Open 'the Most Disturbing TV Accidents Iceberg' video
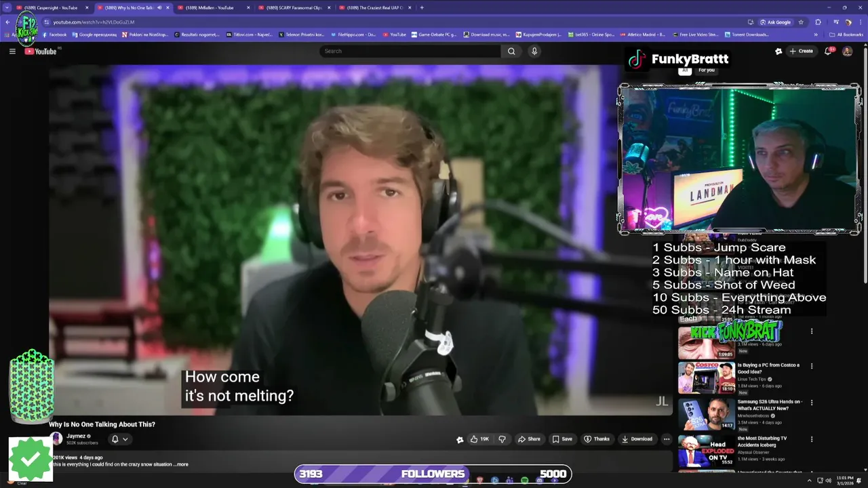Viewport: 868px width, 488px height. [762, 441]
